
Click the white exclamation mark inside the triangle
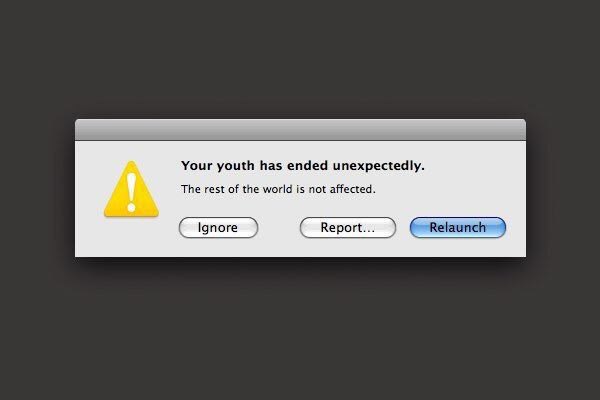pos(131,192)
